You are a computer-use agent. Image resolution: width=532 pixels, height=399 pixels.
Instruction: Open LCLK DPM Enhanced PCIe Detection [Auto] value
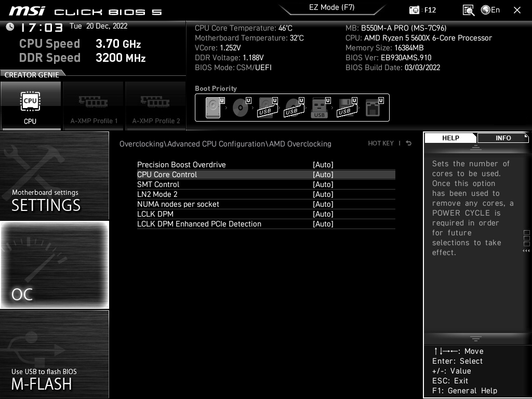click(x=323, y=223)
